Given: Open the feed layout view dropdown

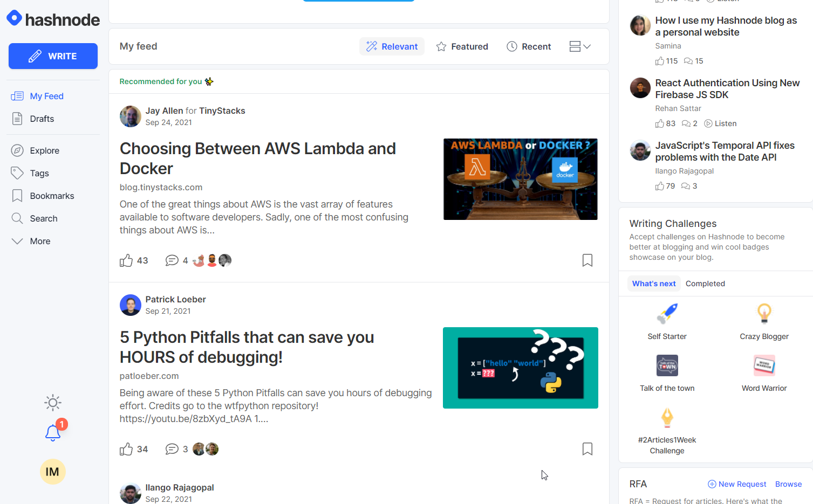Looking at the screenshot, I should tap(580, 46).
